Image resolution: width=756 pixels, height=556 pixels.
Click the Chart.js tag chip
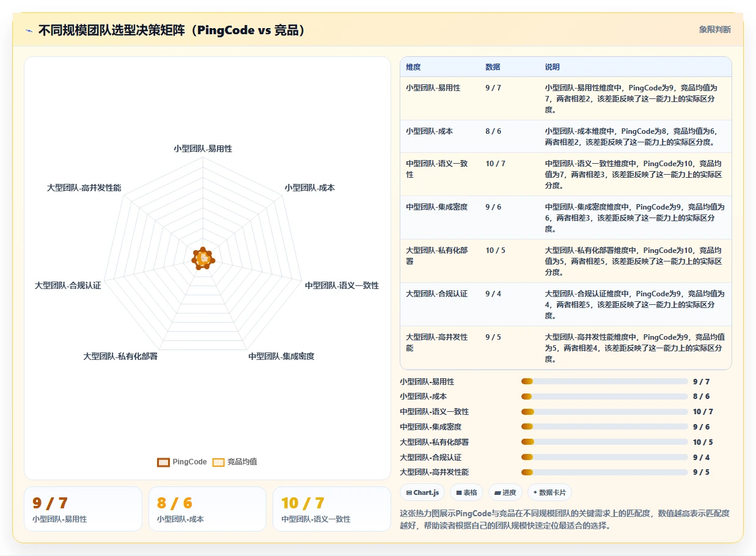click(422, 492)
